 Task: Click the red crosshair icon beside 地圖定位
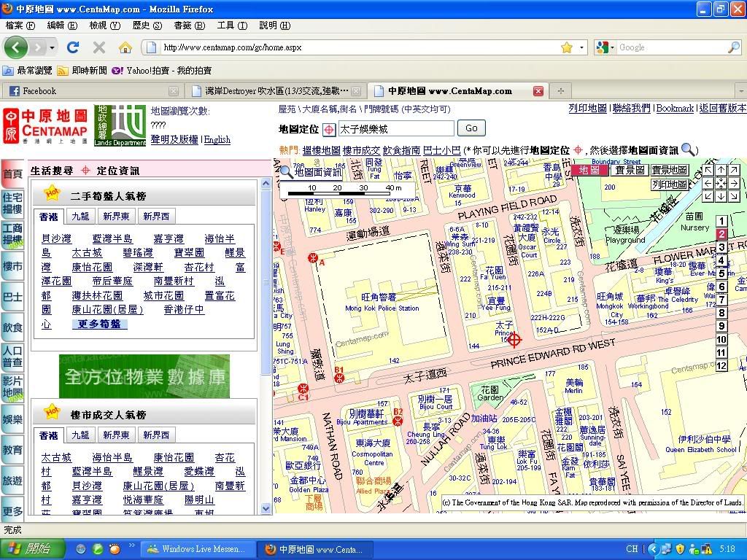click(x=329, y=129)
